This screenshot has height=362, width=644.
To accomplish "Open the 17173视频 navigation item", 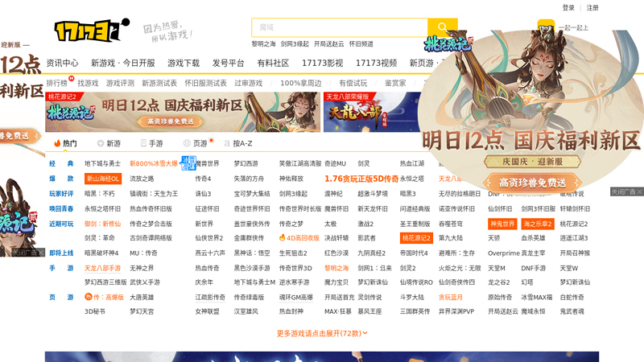I will click(x=376, y=63).
